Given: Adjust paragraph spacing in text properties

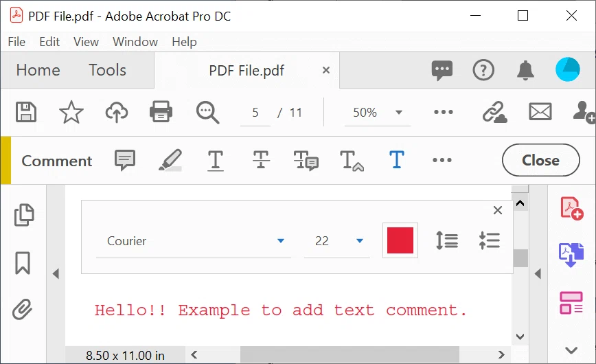Looking at the screenshot, I should (489, 241).
